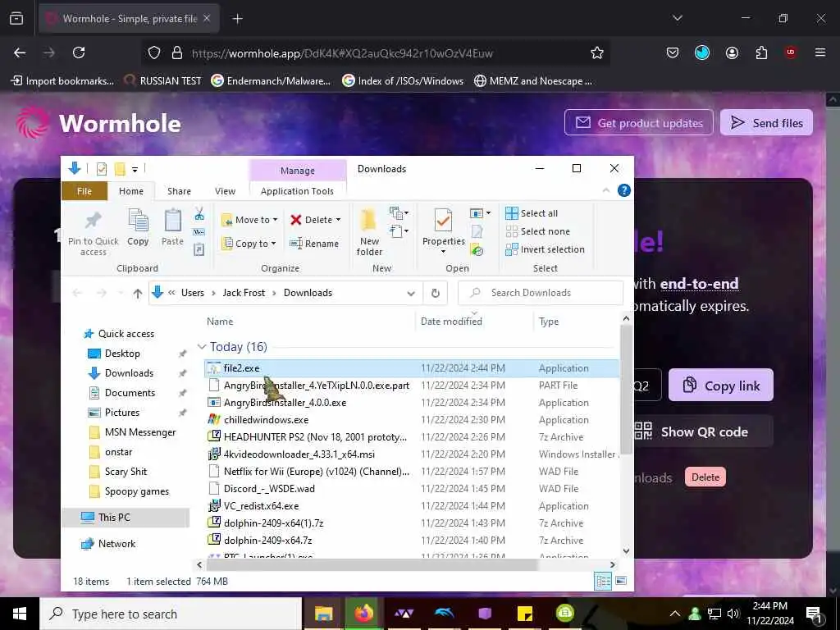Image resolution: width=840 pixels, height=630 pixels.
Task: Open Application Tools ribbon tab
Action: 297,191
